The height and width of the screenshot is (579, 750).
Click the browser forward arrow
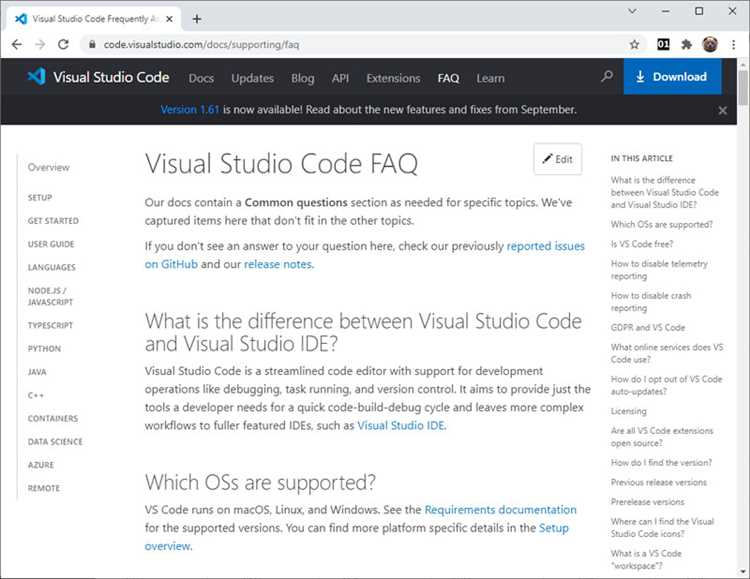40,45
